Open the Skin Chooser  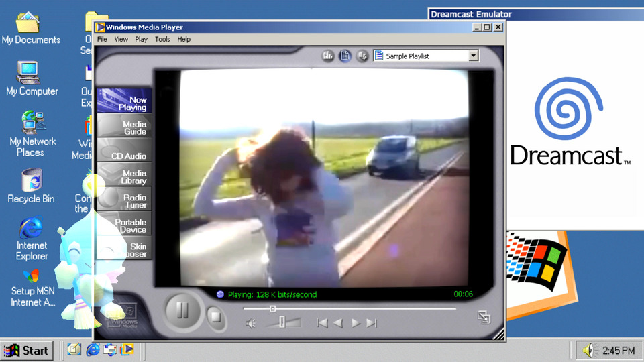pos(125,248)
